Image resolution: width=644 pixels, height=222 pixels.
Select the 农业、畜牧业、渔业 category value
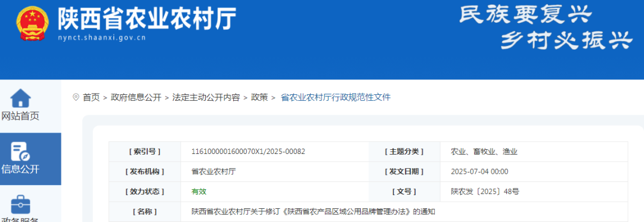click(x=484, y=152)
